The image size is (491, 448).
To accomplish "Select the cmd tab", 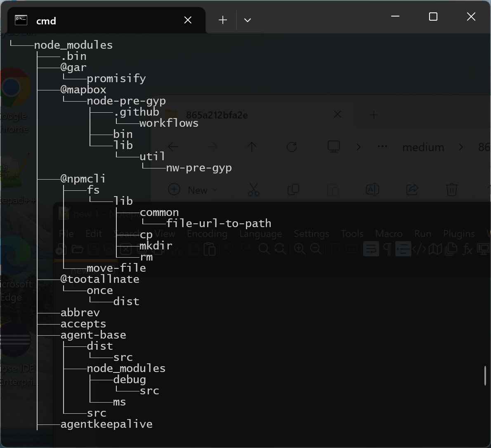I will [106, 20].
